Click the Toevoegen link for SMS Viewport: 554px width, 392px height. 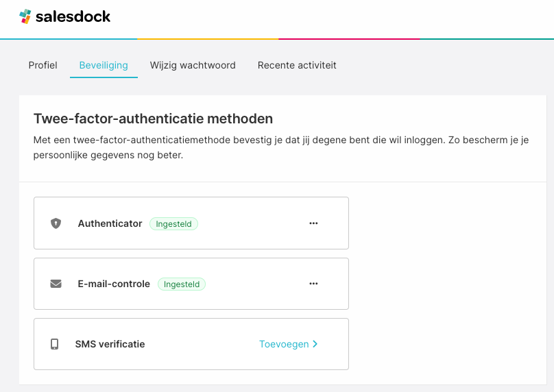tap(284, 344)
